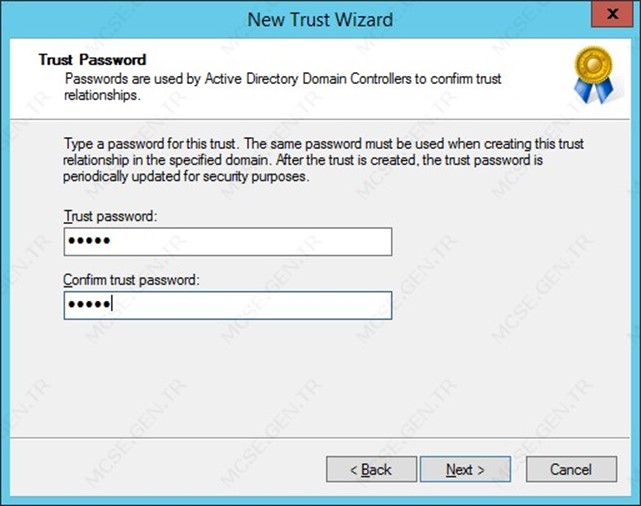This screenshot has height=506, width=641.
Task: Click the masked dots in Trust password
Action: coord(89,241)
